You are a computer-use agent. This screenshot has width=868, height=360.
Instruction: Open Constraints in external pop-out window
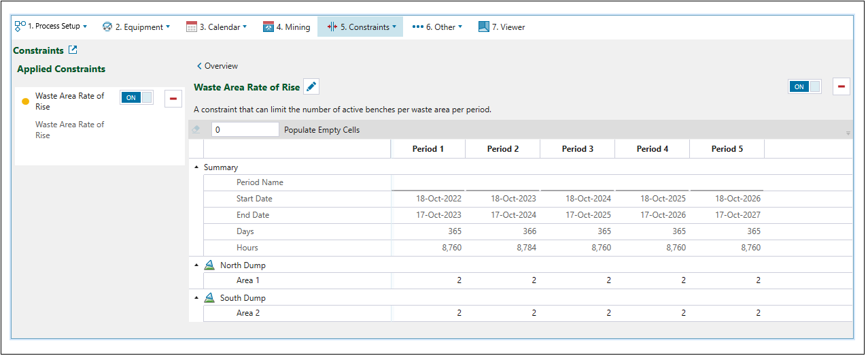click(73, 50)
